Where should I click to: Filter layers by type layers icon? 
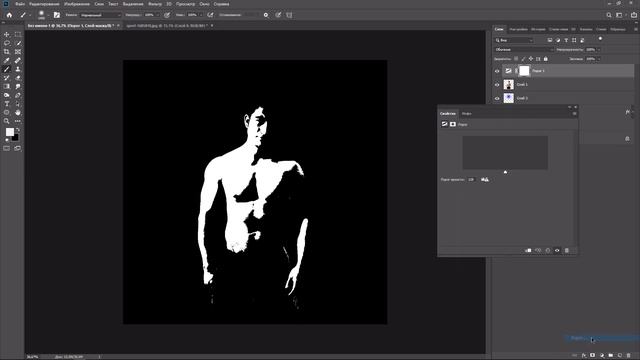566,40
